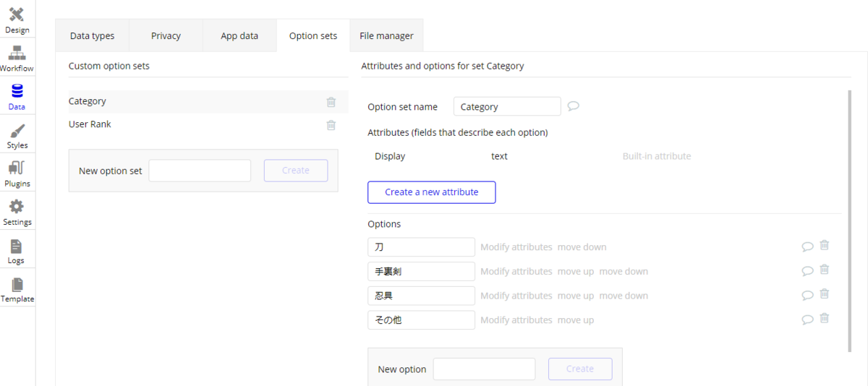Click Create a new attribute button
The image size is (868, 386).
432,192
